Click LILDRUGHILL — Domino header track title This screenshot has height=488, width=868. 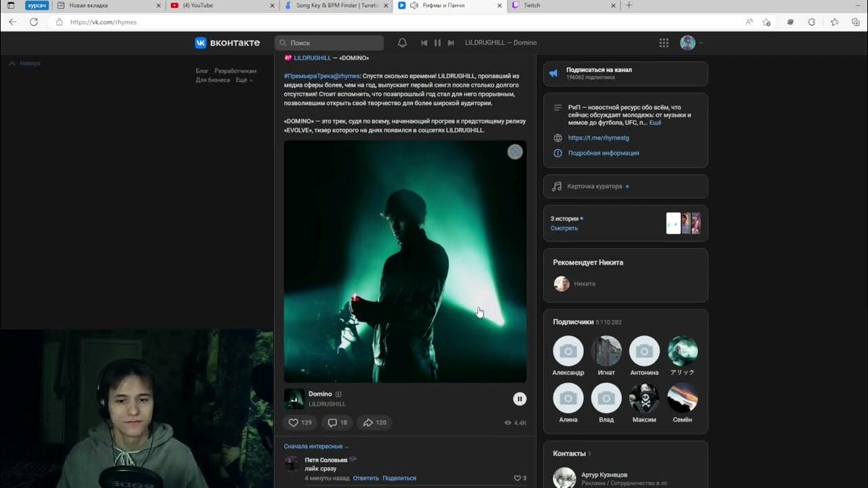pyautogui.click(x=500, y=43)
